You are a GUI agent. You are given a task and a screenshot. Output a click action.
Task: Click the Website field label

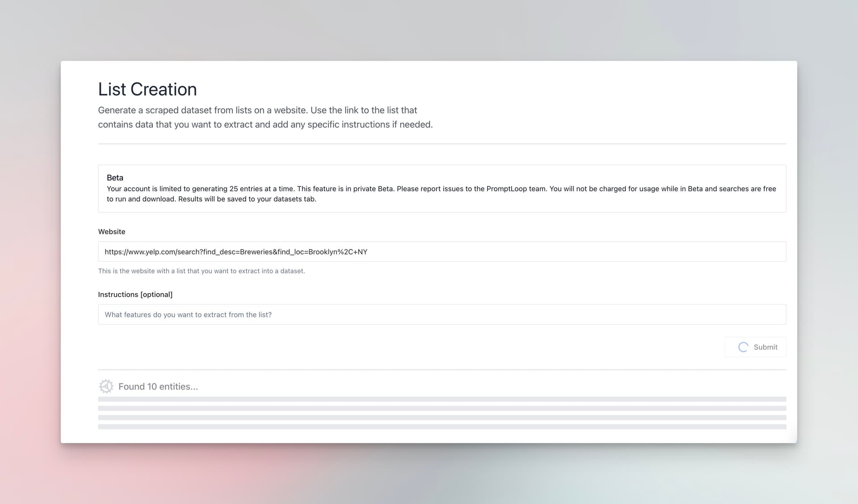click(x=111, y=231)
